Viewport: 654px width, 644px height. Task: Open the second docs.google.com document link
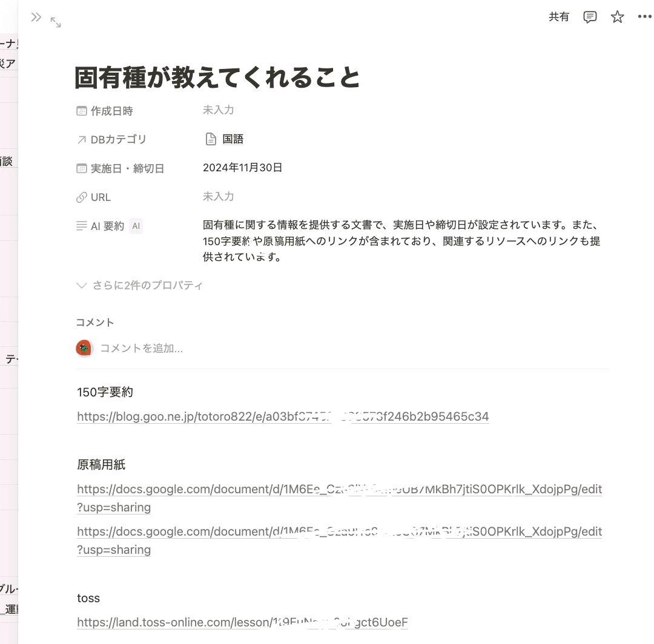pos(340,540)
